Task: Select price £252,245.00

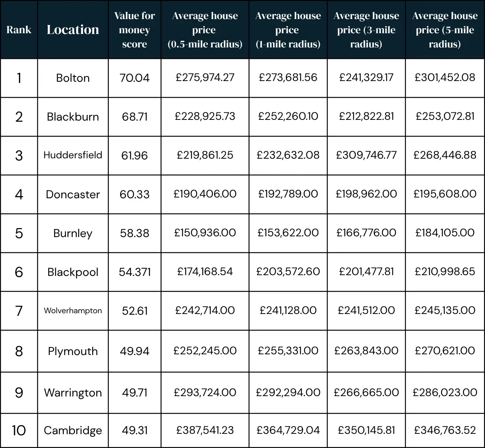Action: [x=205, y=351]
